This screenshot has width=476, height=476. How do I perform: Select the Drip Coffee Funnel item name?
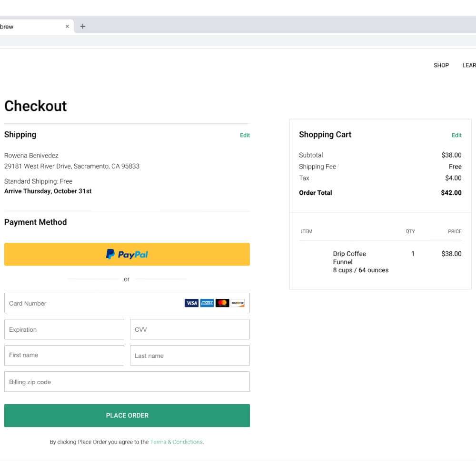tap(349, 258)
